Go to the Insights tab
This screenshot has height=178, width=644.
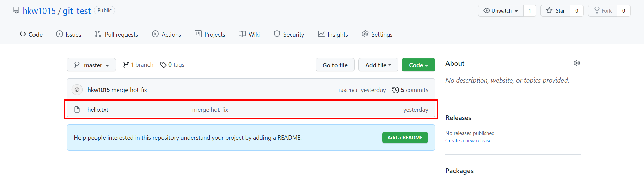pyautogui.click(x=333, y=34)
